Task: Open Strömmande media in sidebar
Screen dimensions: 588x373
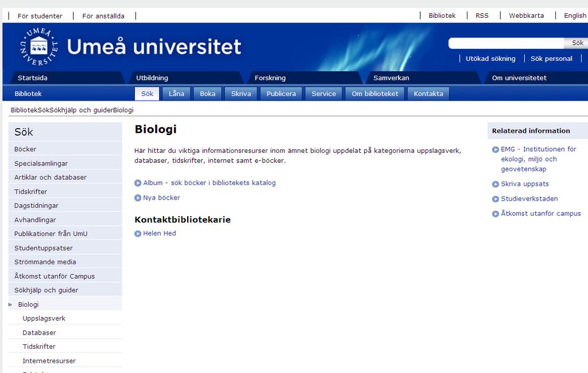Action: (x=65, y=262)
